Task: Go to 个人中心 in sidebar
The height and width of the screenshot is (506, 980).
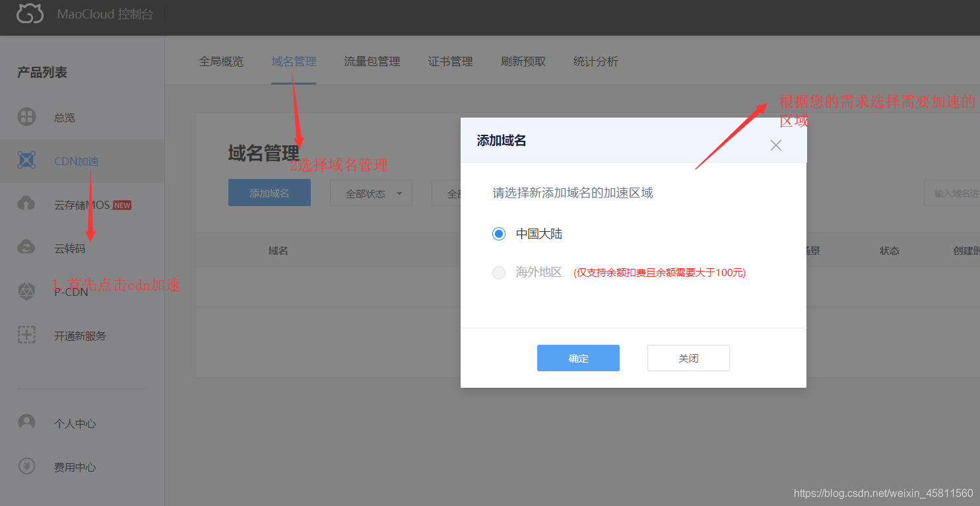Action: pos(82,423)
